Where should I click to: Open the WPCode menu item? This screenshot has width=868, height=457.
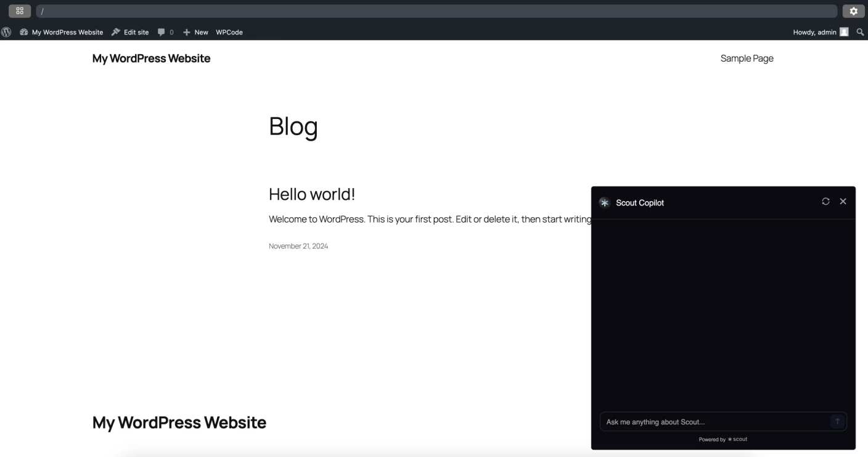(x=229, y=32)
